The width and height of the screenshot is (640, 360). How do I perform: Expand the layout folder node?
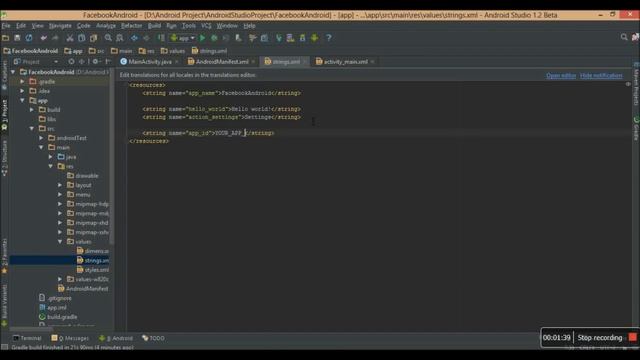pyautogui.click(x=60, y=185)
